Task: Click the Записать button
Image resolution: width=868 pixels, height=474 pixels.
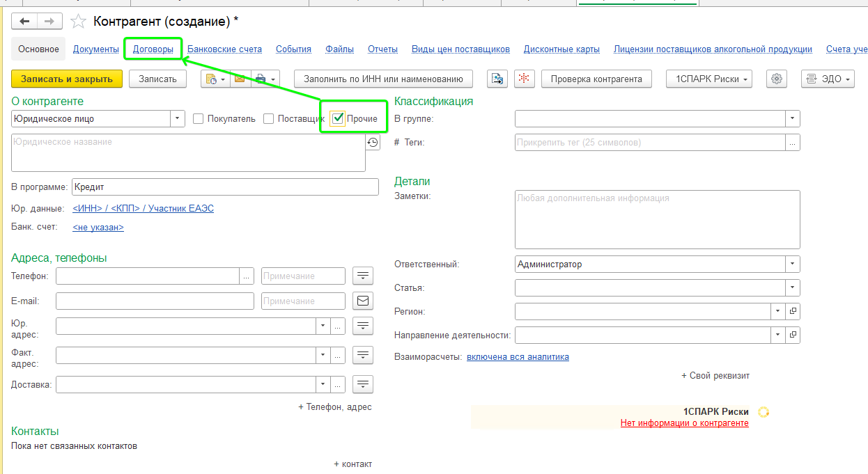Action: [158, 79]
